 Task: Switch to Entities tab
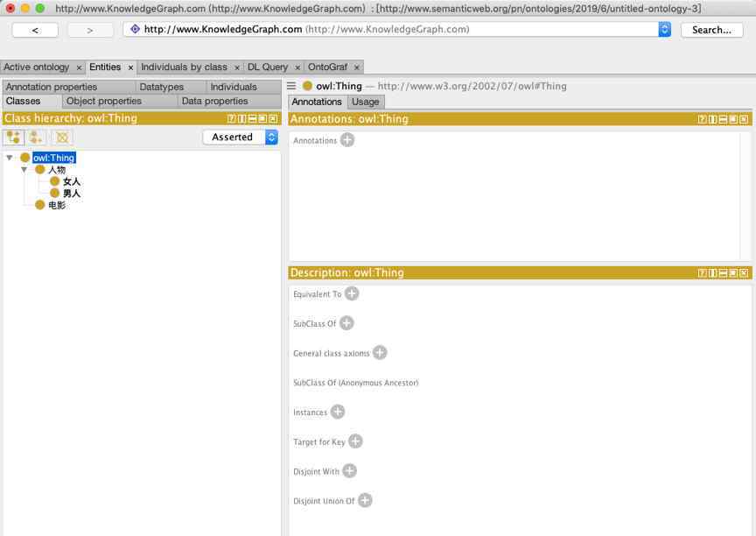coord(105,67)
